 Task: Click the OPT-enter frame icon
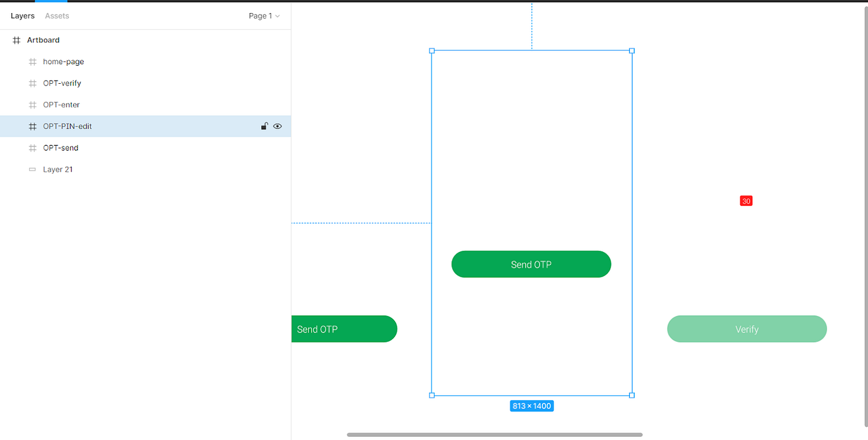32,104
